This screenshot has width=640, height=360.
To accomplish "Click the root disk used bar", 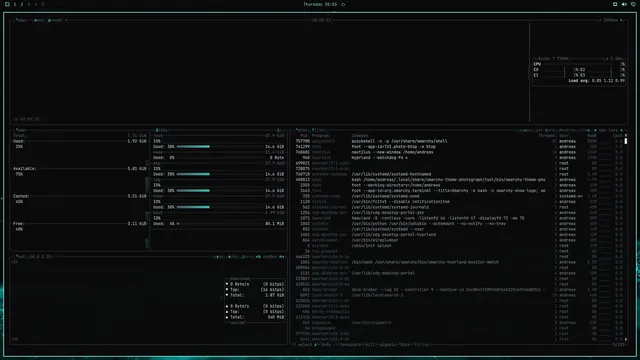I will (x=193, y=147).
